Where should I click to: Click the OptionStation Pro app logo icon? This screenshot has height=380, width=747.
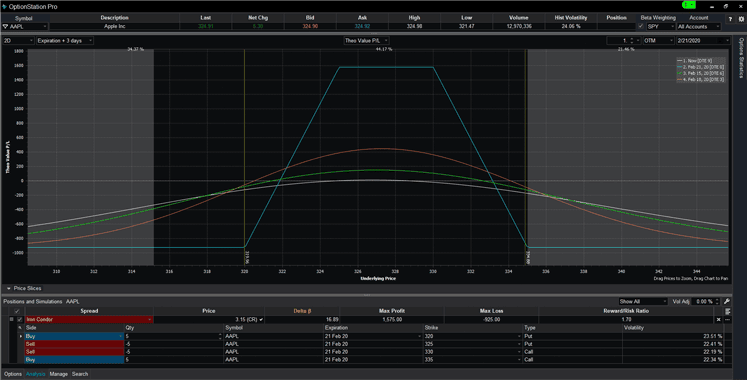coord(4,7)
